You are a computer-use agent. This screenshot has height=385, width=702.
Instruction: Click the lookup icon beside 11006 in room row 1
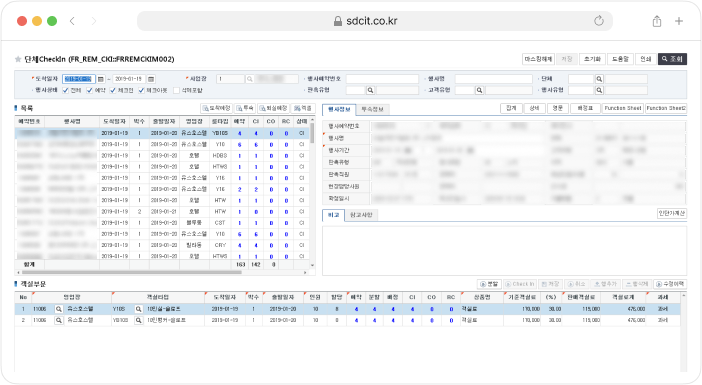59,309
